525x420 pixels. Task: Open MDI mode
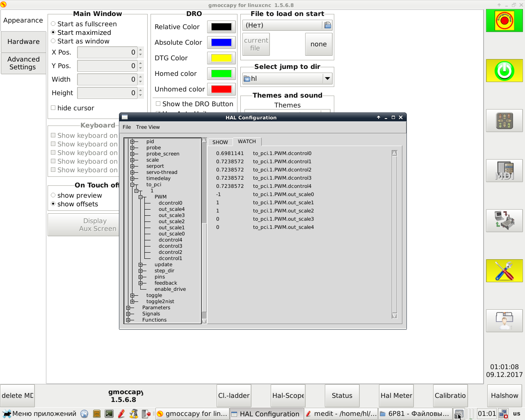[504, 171]
